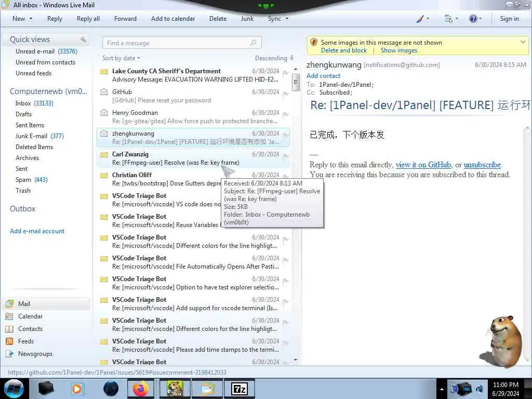Forward the selected message
Viewport: 532px width, 399px height.
(x=125, y=19)
